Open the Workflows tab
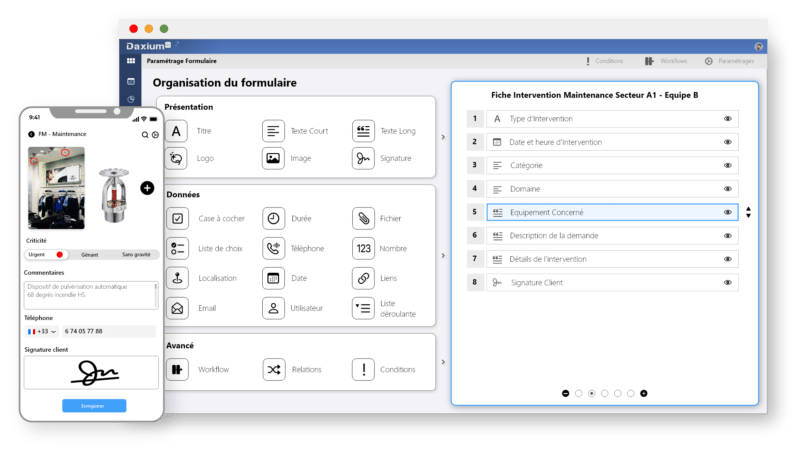The image size is (800, 455). point(666,61)
